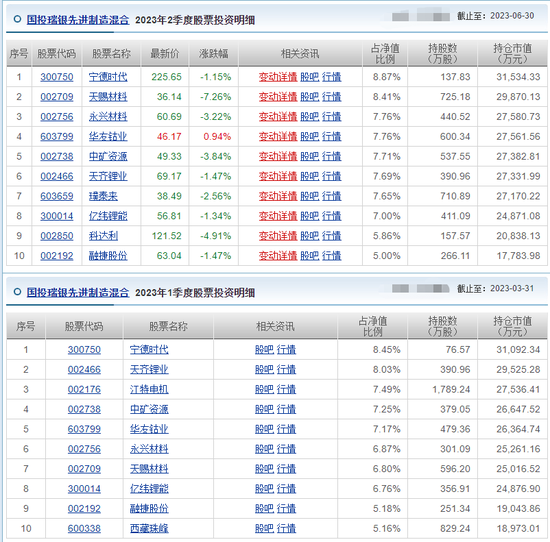Open 永兴材料 in Q2 table

[x=108, y=117]
